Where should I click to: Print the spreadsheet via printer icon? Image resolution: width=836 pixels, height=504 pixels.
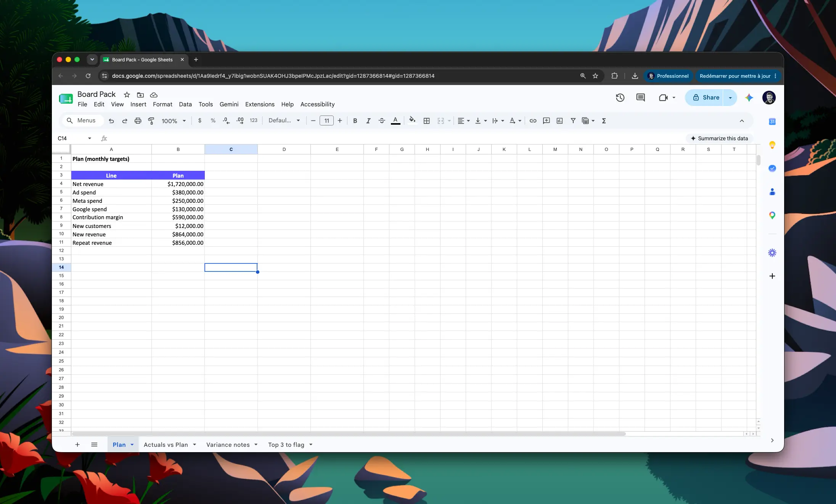(138, 121)
